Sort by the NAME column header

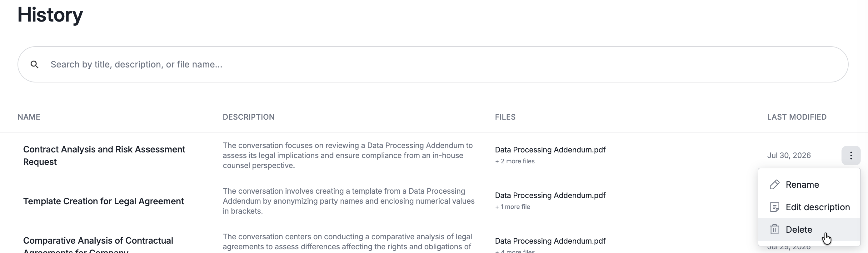(29, 117)
